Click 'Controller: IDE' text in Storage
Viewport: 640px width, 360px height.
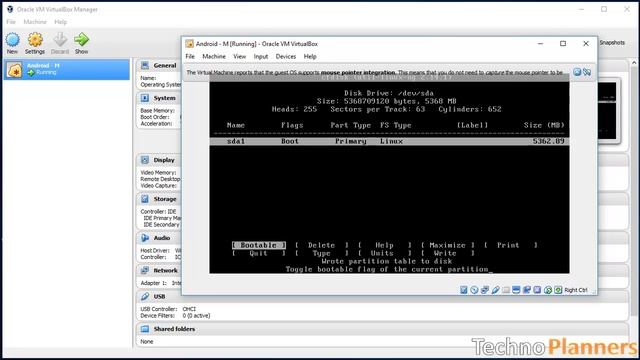tap(158, 211)
